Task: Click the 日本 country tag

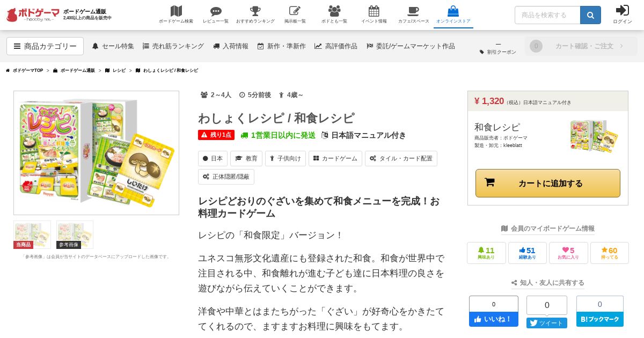Action: tap(213, 158)
